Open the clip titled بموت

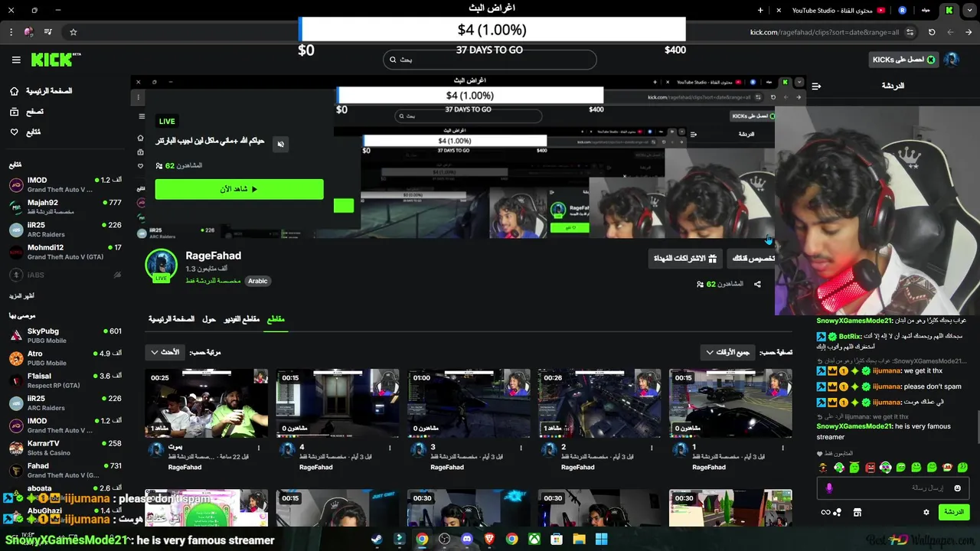point(207,403)
